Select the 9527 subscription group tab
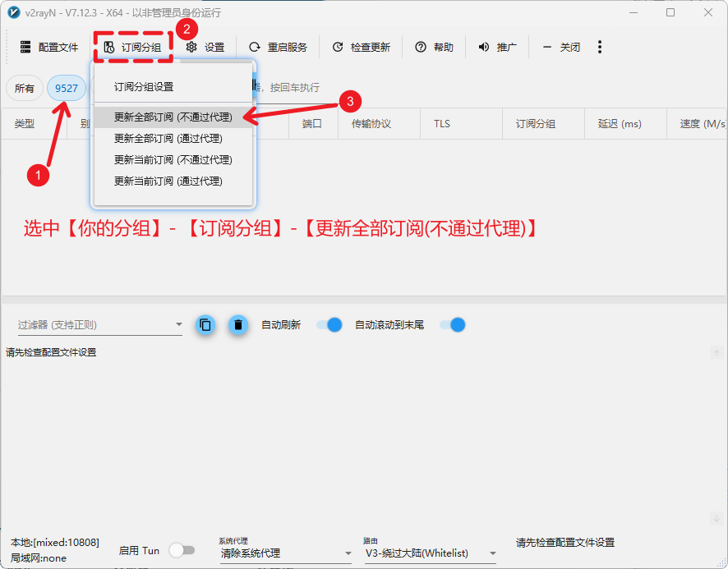This screenshot has height=569, width=728. pyautogui.click(x=67, y=88)
